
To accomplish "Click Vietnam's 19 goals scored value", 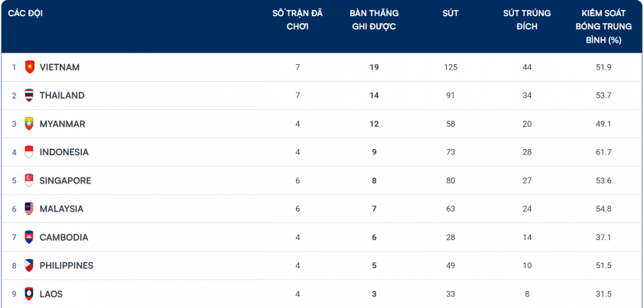I will (374, 67).
